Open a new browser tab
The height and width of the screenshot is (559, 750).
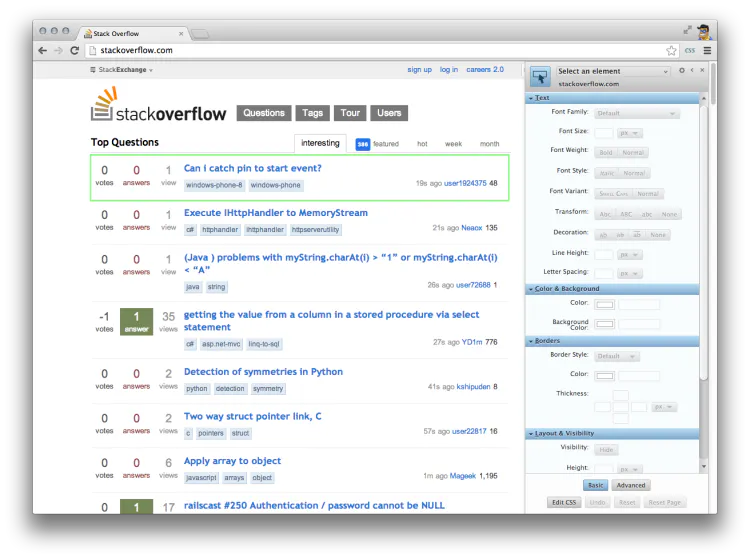click(x=200, y=34)
